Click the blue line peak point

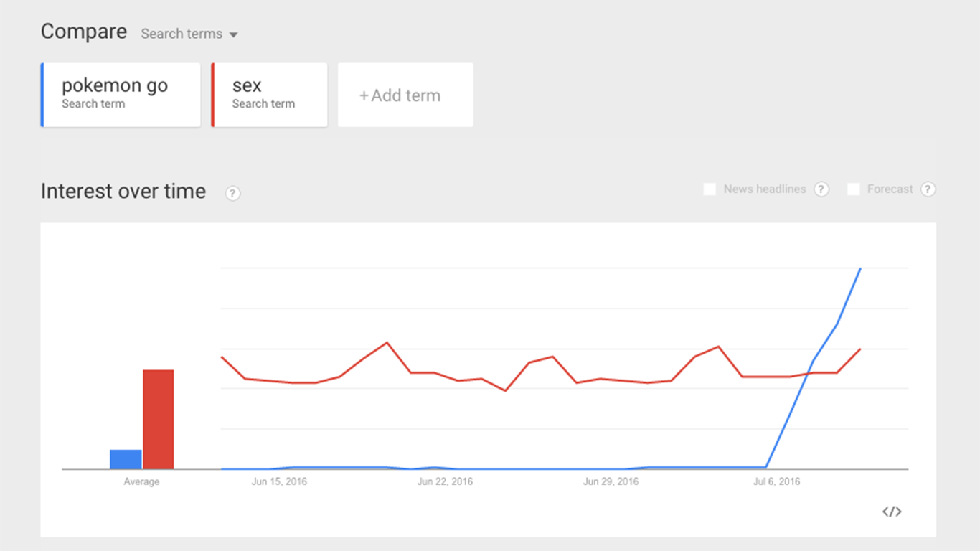point(860,269)
